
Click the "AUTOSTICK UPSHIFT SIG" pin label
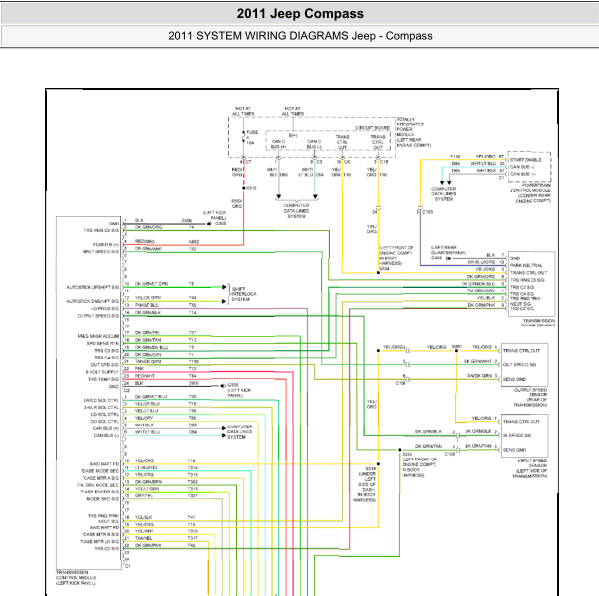coord(93,287)
